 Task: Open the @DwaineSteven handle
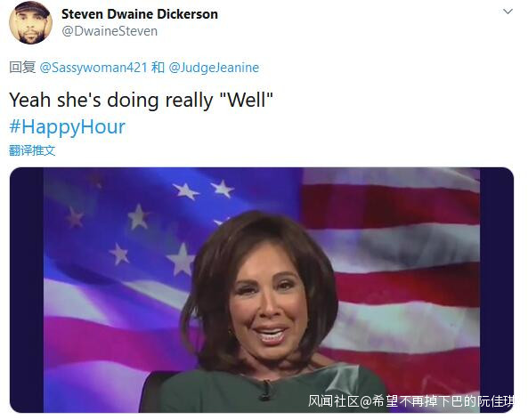point(110,31)
